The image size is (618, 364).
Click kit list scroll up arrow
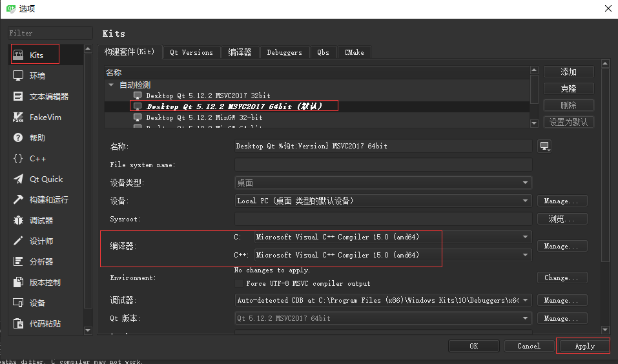pyautogui.click(x=534, y=70)
